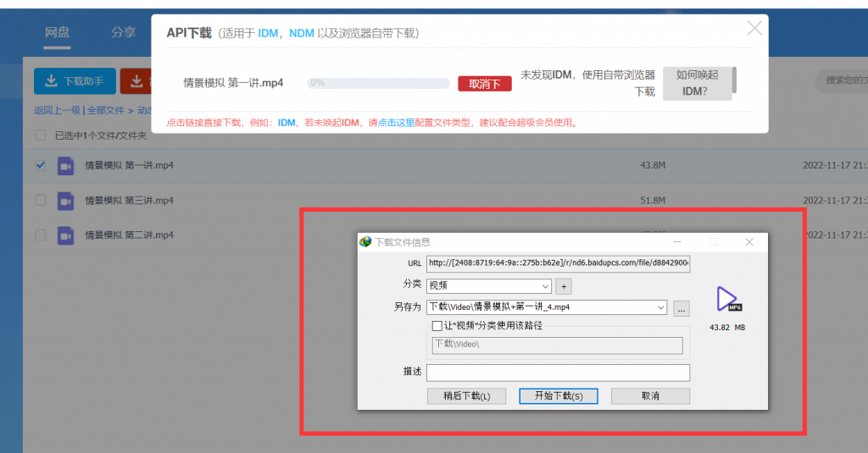Click 取消 button in IDM dialog
868x453 pixels.
click(x=650, y=396)
